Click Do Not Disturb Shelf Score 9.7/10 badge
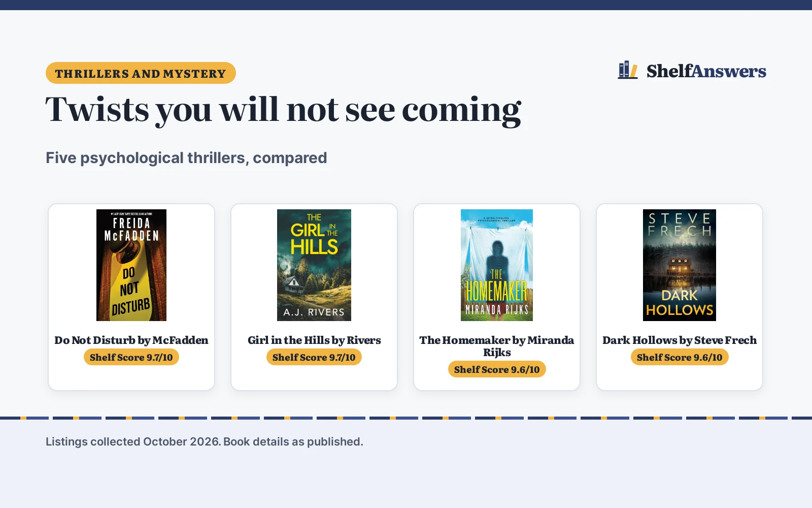This screenshot has width=812, height=508. coord(131,357)
